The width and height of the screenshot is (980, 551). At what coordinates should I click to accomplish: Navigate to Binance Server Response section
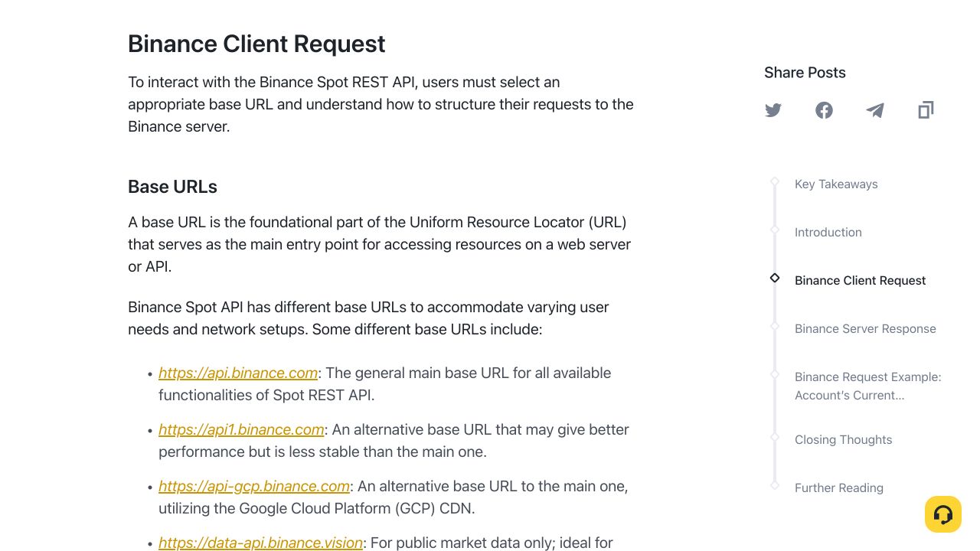click(865, 328)
